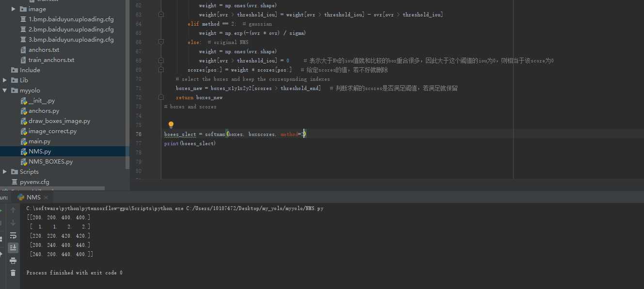
Task: Click the boees_slect variable on line 76
Action: 180,134
